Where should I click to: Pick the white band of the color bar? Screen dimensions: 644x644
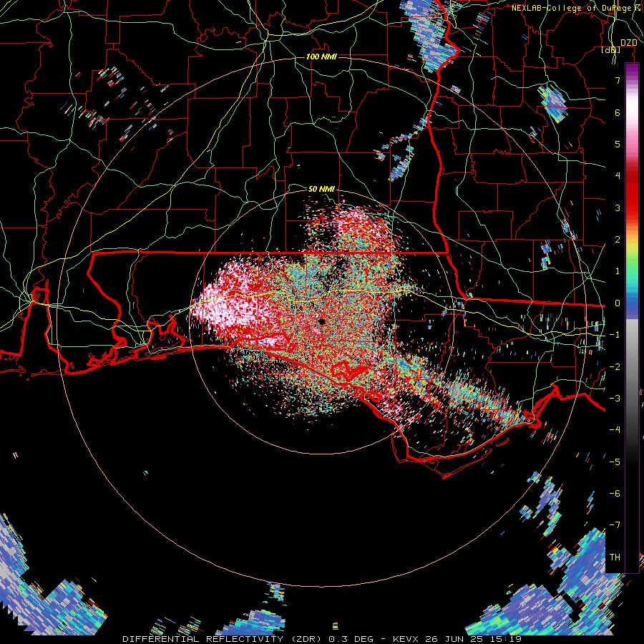pos(632,109)
